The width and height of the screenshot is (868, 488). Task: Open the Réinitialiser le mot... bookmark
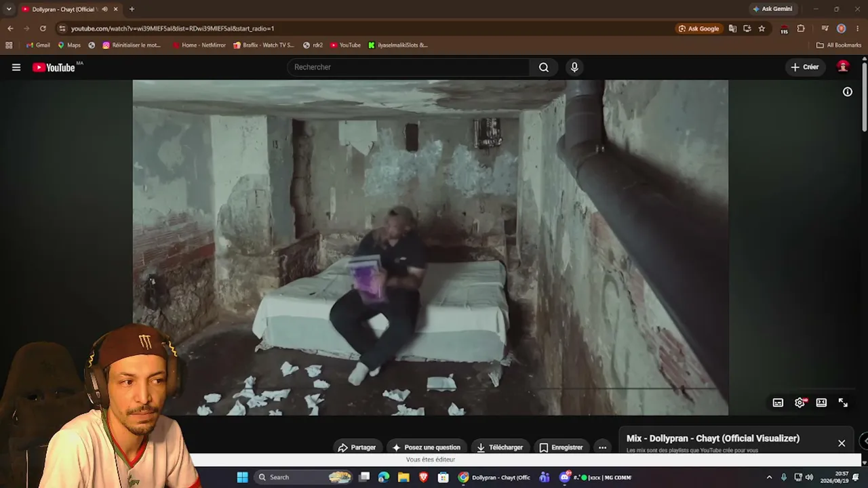tap(132, 45)
